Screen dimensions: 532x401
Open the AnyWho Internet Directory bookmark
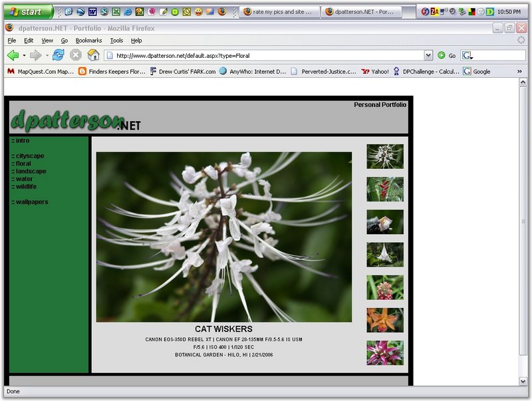[x=253, y=72]
